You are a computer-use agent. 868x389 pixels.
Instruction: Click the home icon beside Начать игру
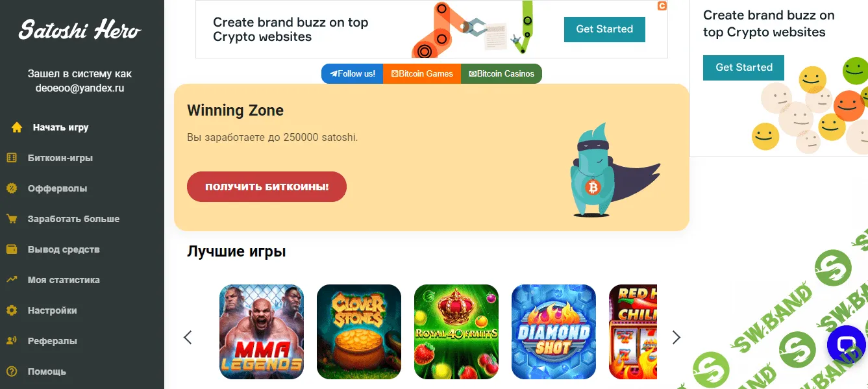click(17, 127)
